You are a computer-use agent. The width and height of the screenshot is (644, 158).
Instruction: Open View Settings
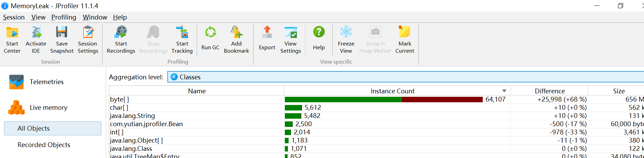(290, 40)
